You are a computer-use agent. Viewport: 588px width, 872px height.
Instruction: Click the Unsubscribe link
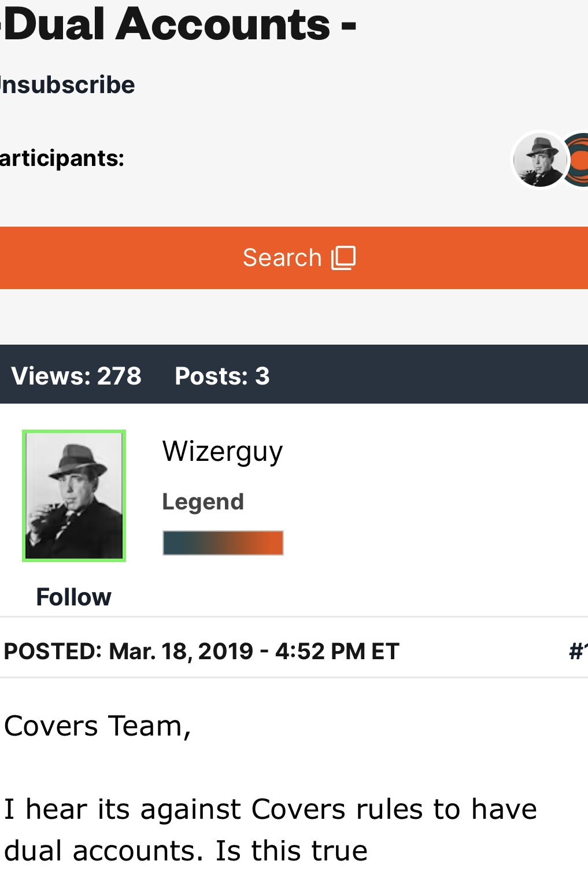67,85
